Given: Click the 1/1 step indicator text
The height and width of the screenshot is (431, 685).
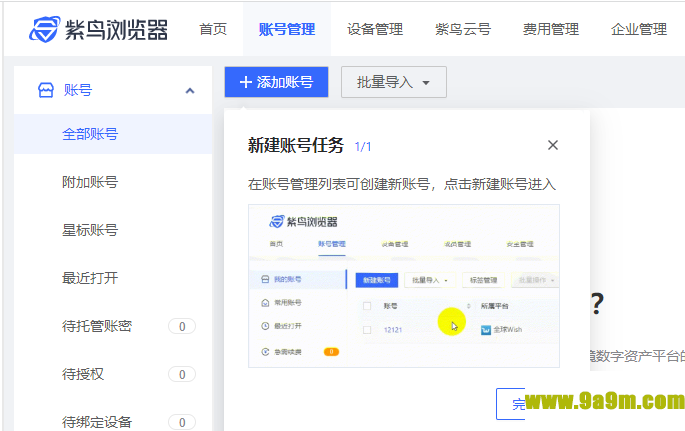Looking at the screenshot, I should 363,147.
